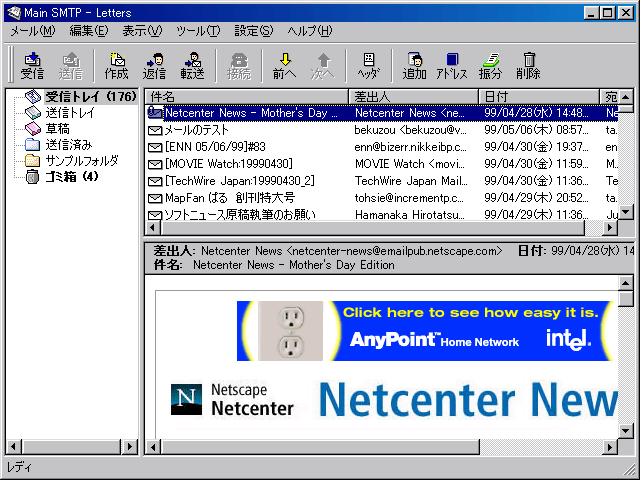Click message list scrollbar down arrow
This screenshot has width=640, height=480.
[x=626, y=212]
